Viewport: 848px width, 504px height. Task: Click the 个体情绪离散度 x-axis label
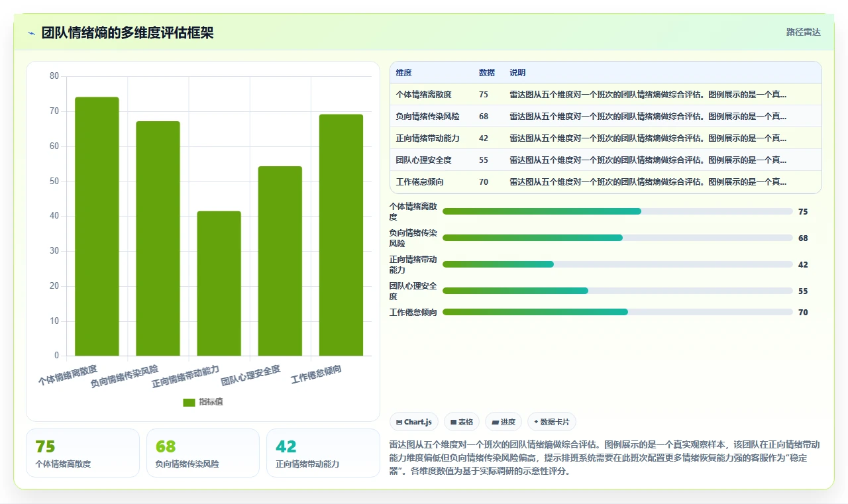coord(68,375)
